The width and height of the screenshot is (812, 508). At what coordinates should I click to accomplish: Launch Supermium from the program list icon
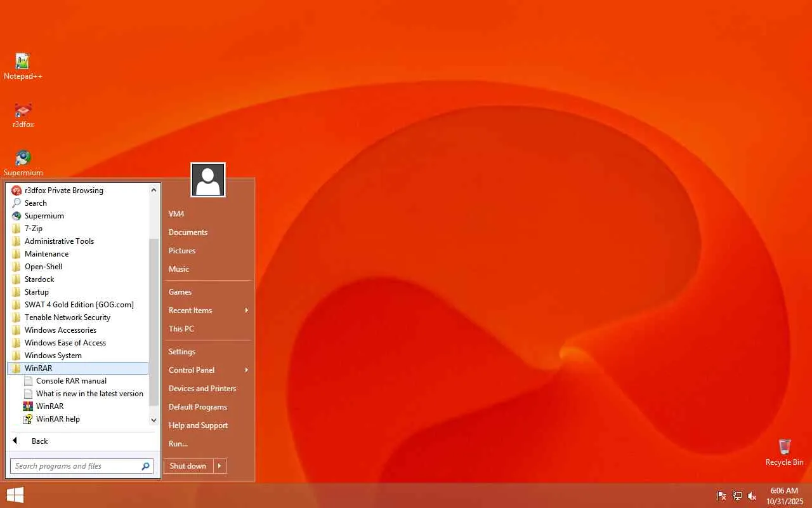coord(16,216)
